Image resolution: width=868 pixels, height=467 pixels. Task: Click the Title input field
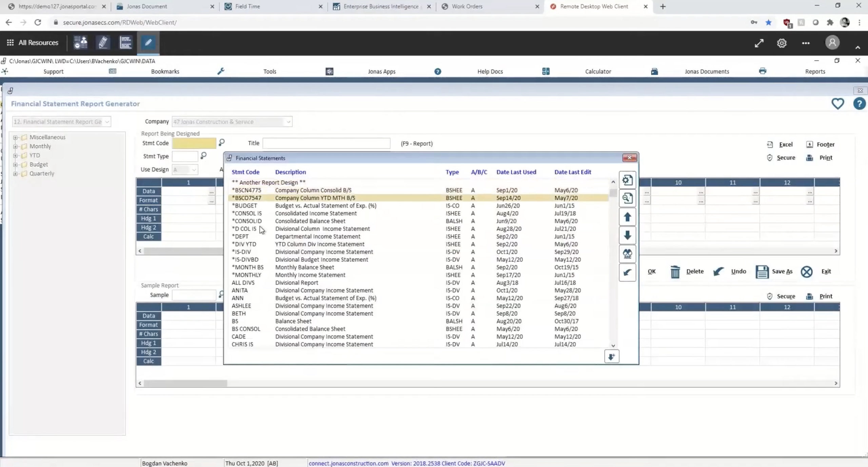tap(326, 143)
